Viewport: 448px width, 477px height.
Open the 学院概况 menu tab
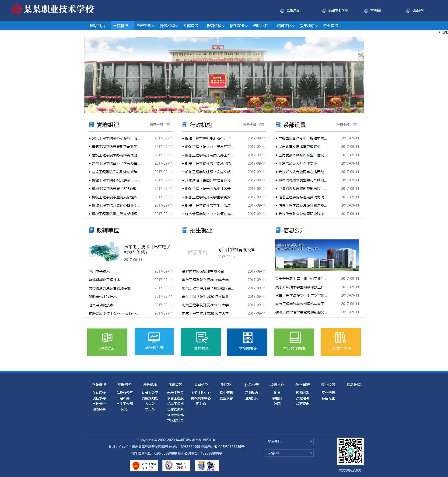coord(122,26)
